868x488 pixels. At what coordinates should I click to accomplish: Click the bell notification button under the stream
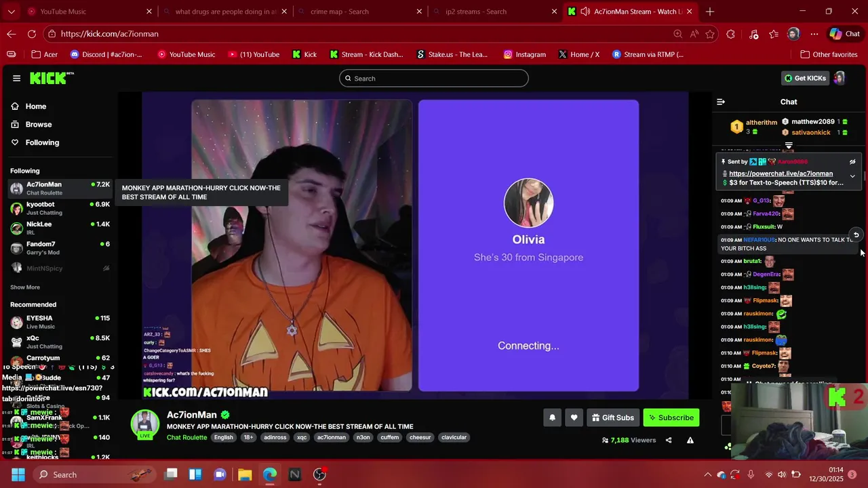pos(552,418)
